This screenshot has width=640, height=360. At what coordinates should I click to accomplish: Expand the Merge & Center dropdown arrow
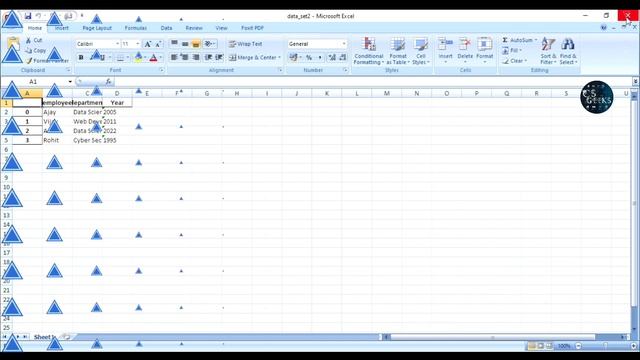tap(280, 58)
